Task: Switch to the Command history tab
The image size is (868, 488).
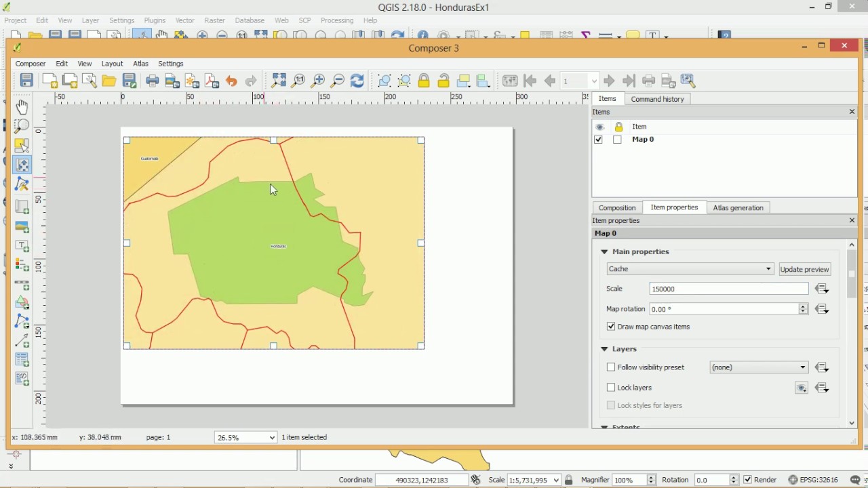Action: (x=657, y=99)
